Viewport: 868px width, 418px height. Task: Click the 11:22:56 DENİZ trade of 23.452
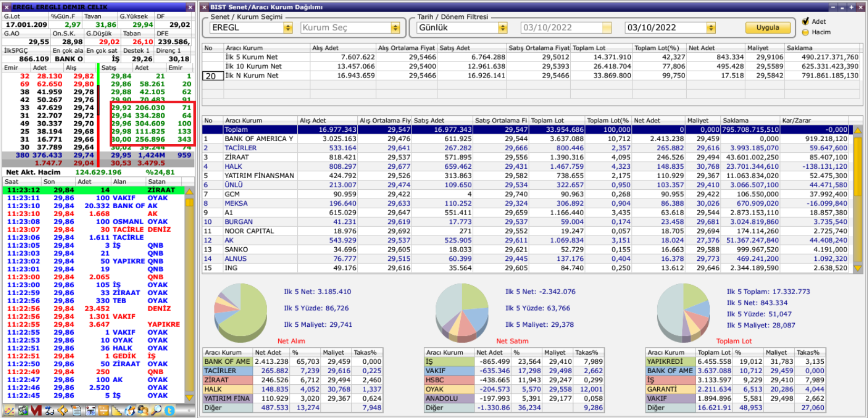pos(93,308)
